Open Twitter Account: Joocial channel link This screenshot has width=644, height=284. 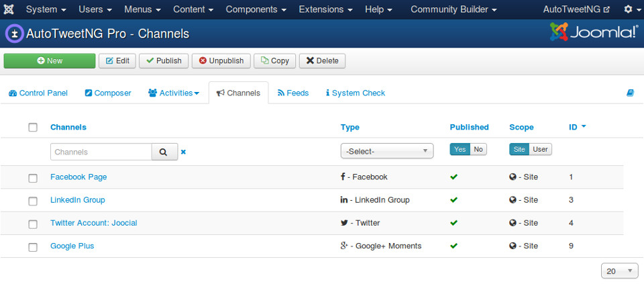[x=94, y=223]
